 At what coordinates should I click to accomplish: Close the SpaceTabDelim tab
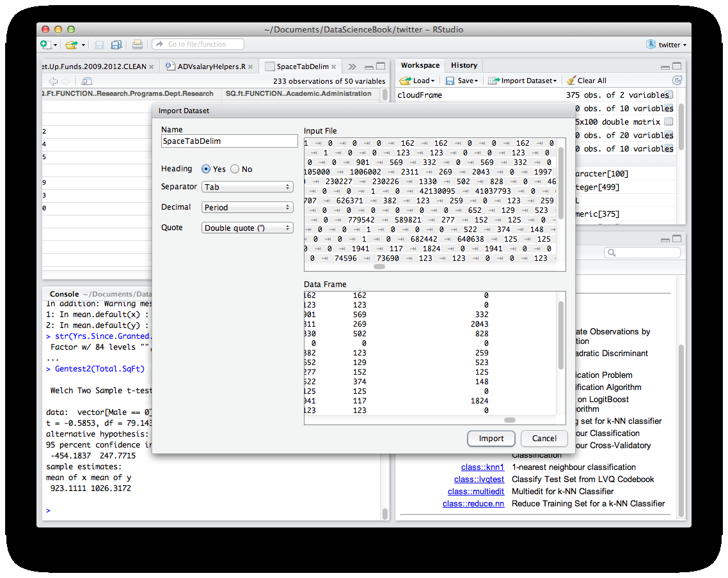coord(334,66)
